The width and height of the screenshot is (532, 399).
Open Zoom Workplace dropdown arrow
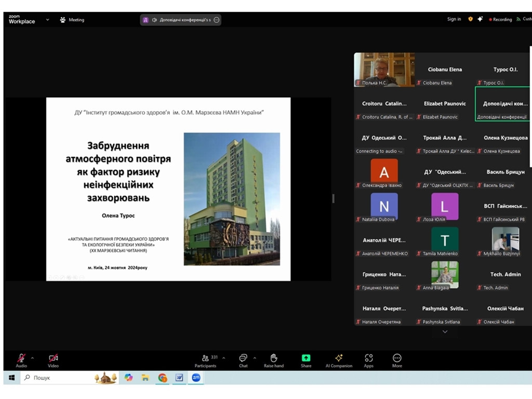pyautogui.click(x=47, y=20)
